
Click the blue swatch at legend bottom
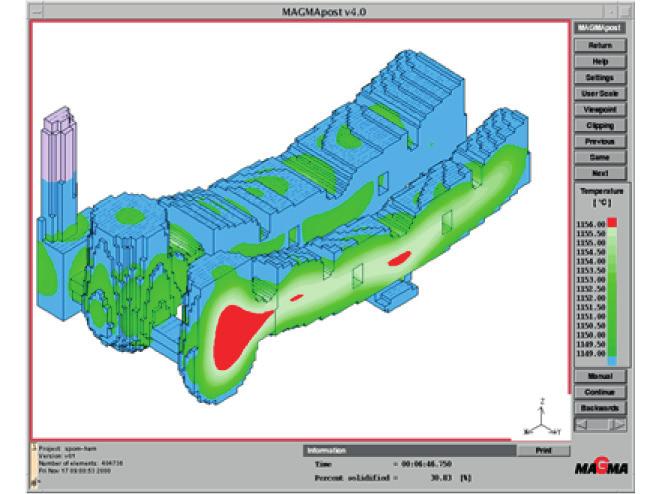[x=612, y=361]
